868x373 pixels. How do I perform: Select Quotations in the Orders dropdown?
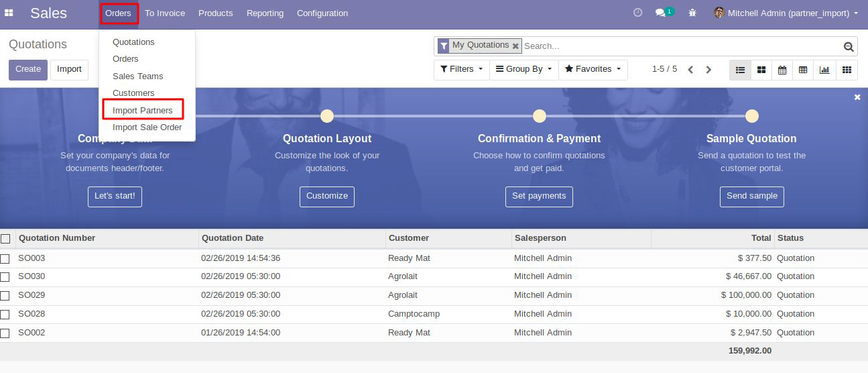[x=133, y=42]
